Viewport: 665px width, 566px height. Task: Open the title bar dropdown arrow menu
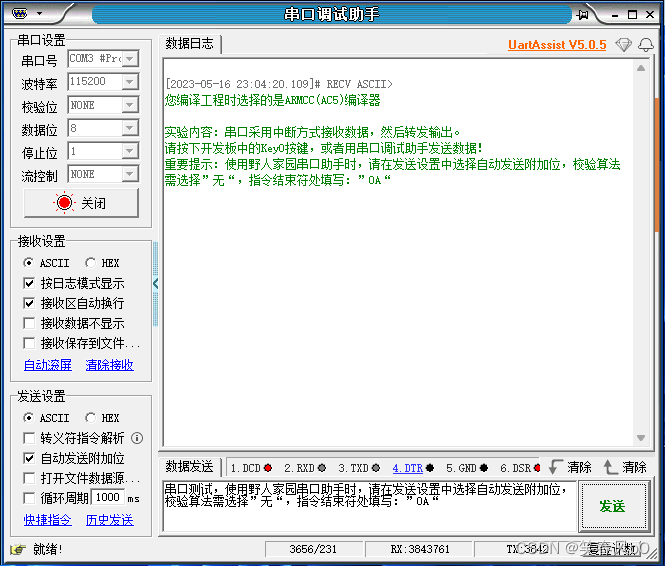(x=39, y=14)
